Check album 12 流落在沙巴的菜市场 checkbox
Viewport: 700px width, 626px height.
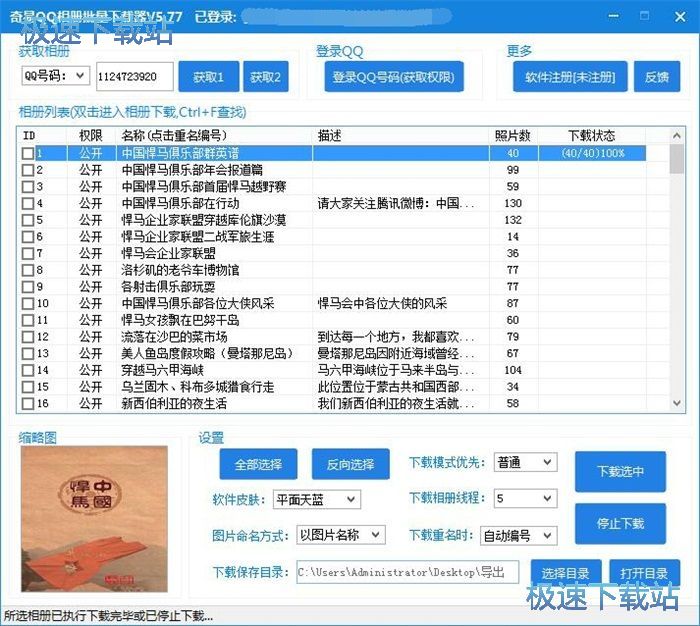(28, 337)
